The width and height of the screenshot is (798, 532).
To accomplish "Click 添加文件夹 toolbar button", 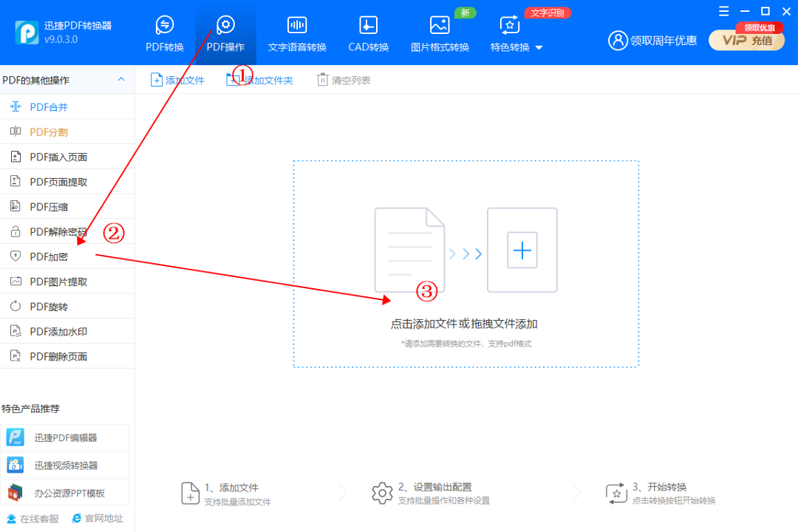I will click(x=259, y=80).
